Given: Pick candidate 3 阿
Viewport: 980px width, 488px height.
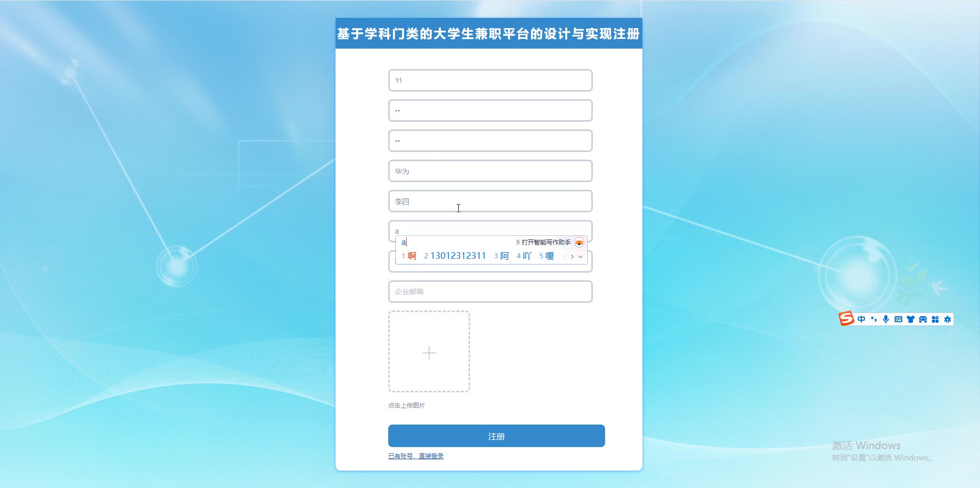Looking at the screenshot, I should 502,256.
